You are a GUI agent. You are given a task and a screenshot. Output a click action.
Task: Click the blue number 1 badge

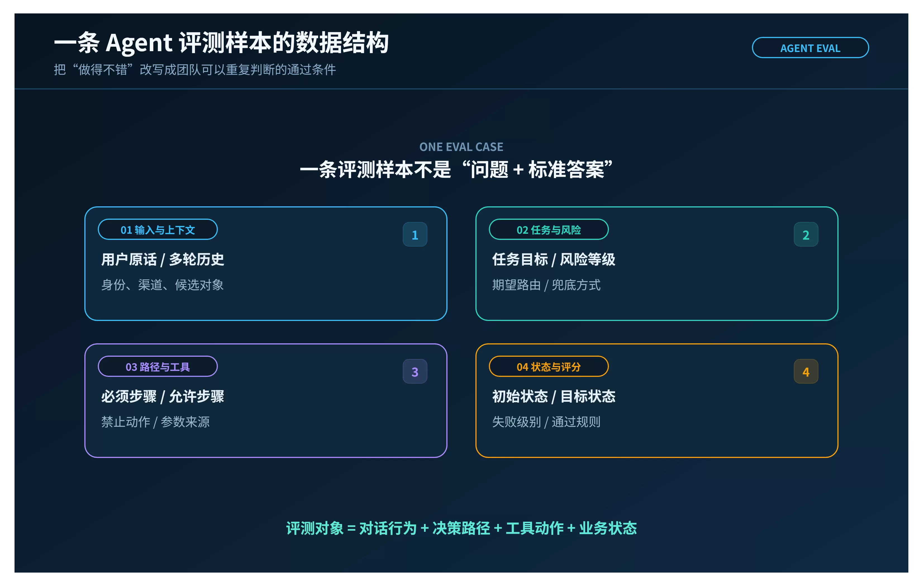point(415,234)
